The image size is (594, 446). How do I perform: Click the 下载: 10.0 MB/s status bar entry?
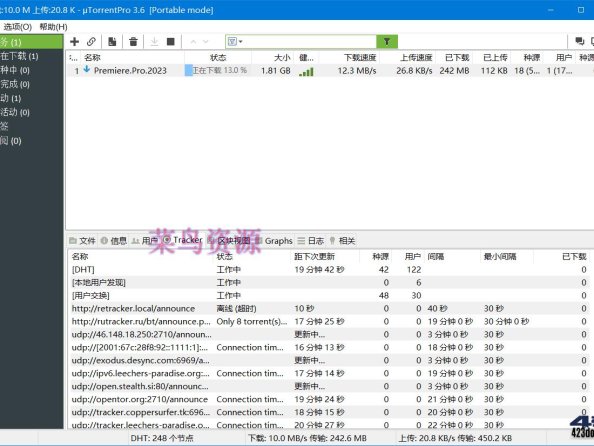pyautogui.click(x=307, y=438)
